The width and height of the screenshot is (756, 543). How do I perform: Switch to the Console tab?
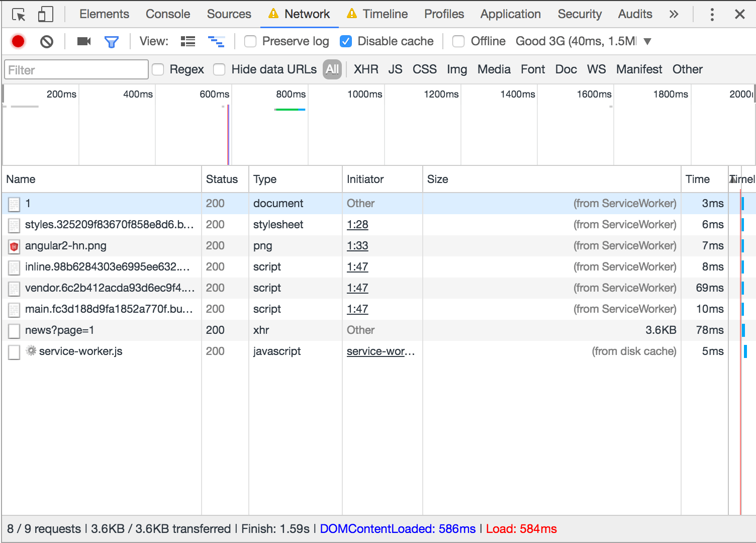click(168, 14)
